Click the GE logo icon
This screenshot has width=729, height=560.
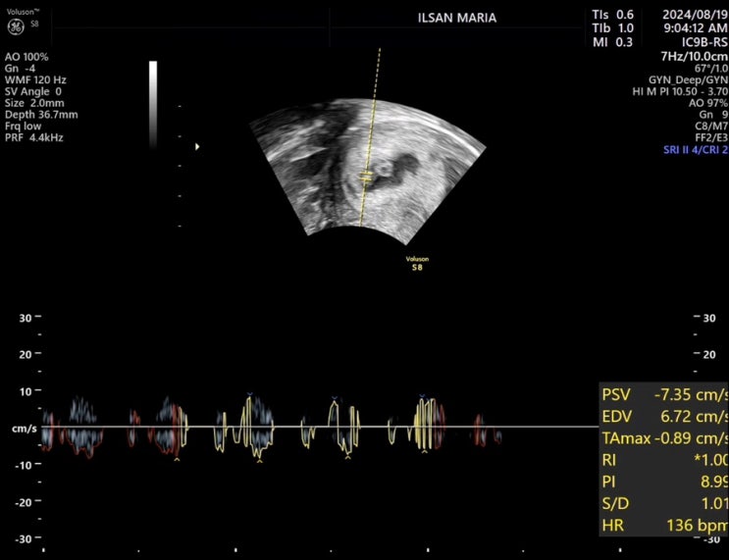[x=16, y=26]
